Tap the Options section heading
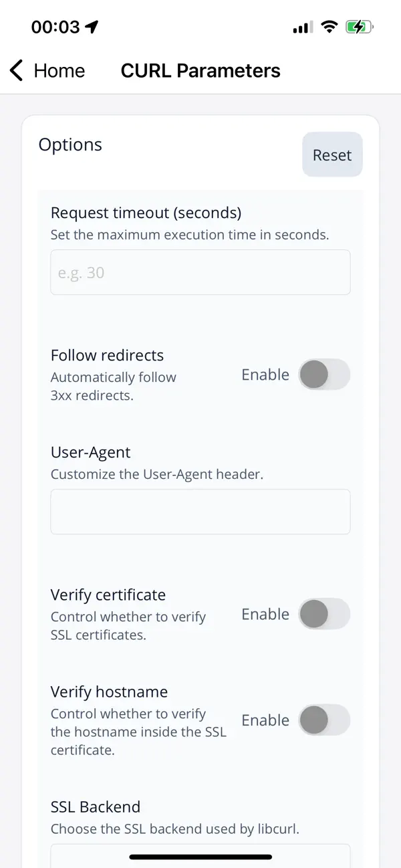 coord(70,144)
